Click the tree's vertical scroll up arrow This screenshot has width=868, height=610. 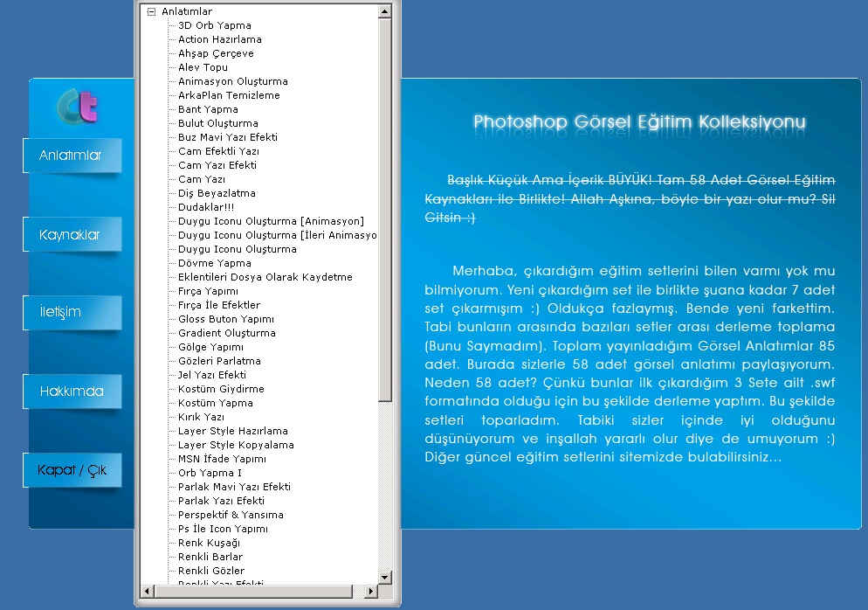385,11
